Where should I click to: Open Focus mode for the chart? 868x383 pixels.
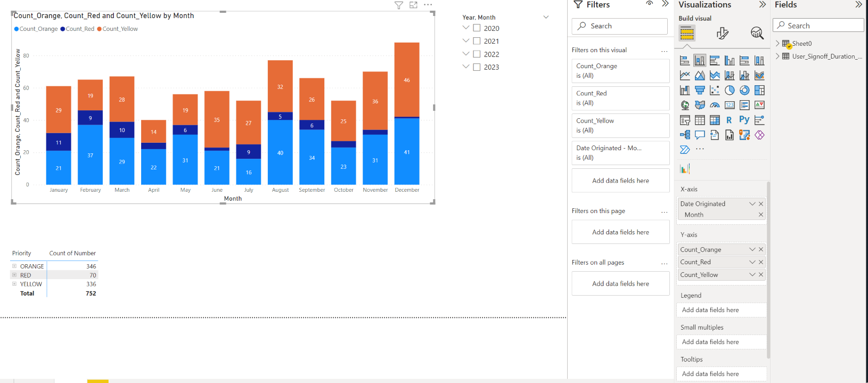pos(413,5)
